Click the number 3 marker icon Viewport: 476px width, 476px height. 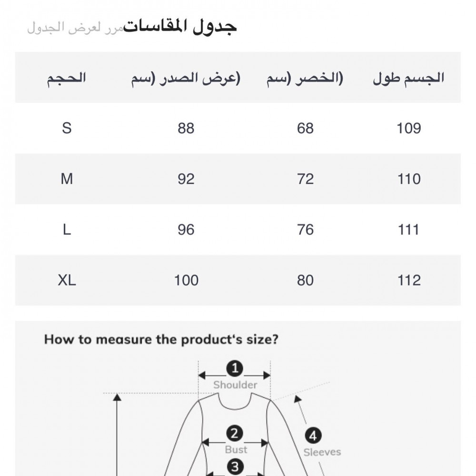234,466
